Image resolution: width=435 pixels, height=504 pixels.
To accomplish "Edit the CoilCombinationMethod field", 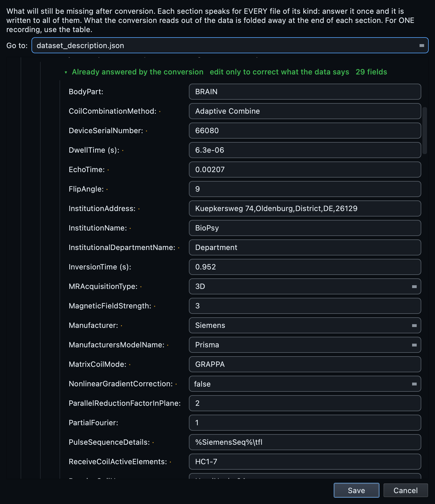I will click(305, 111).
